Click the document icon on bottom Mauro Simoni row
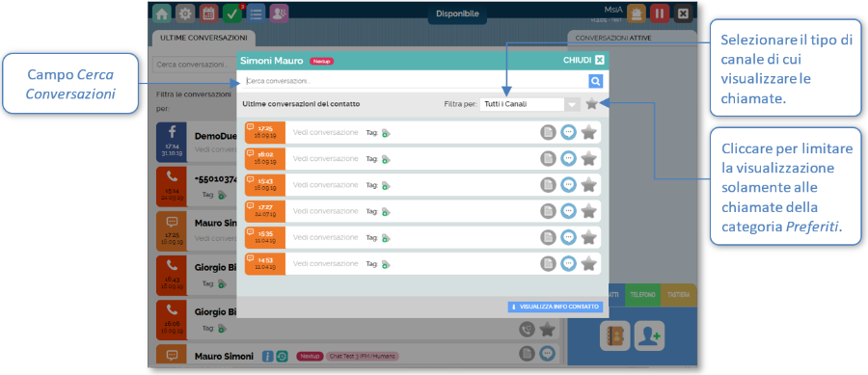868x375 pixels. point(527,354)
